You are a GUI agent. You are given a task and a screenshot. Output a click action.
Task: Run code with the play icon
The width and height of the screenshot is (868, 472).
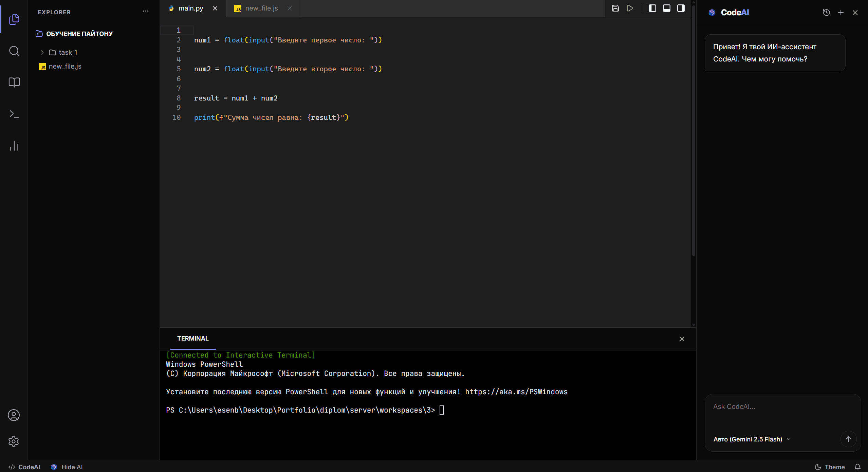coord(630,8)
